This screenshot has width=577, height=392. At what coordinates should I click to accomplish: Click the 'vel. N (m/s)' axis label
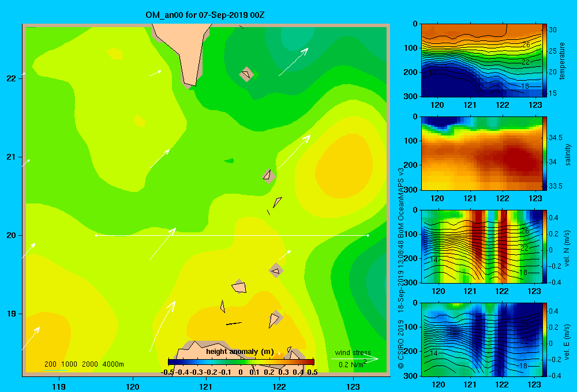click(567, 248)
